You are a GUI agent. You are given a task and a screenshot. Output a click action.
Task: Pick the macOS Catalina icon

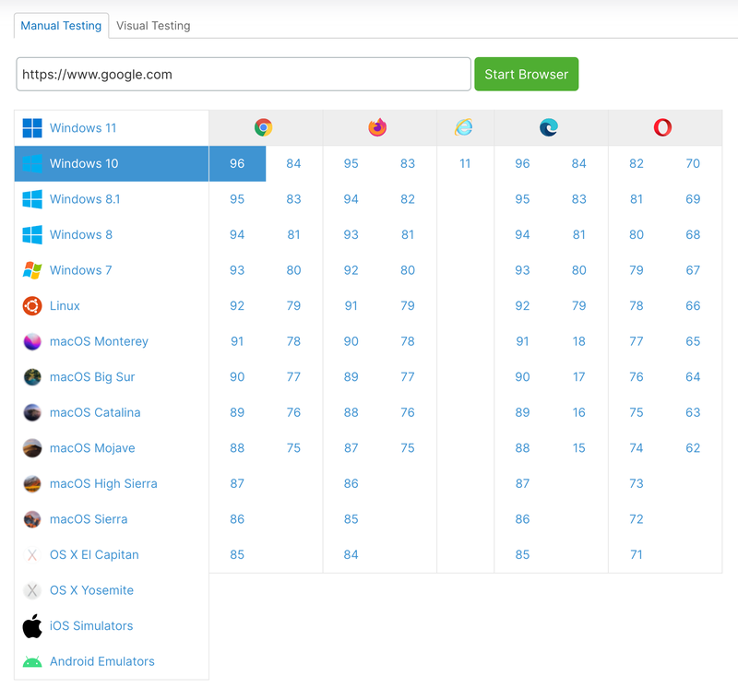[32, 412]
